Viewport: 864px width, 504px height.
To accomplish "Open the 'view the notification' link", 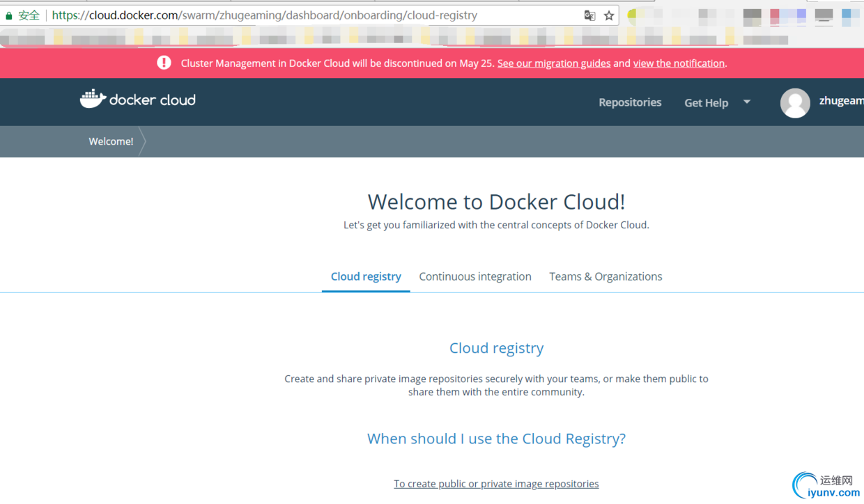I will [679, 63].
